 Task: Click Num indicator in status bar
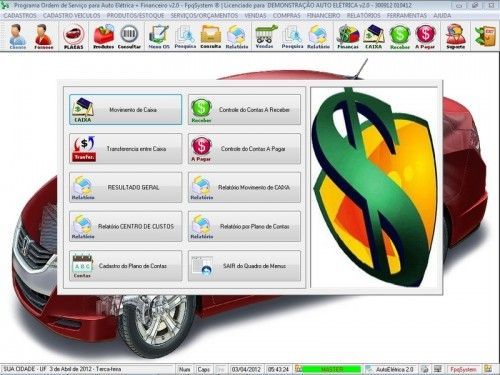[184, 369]
